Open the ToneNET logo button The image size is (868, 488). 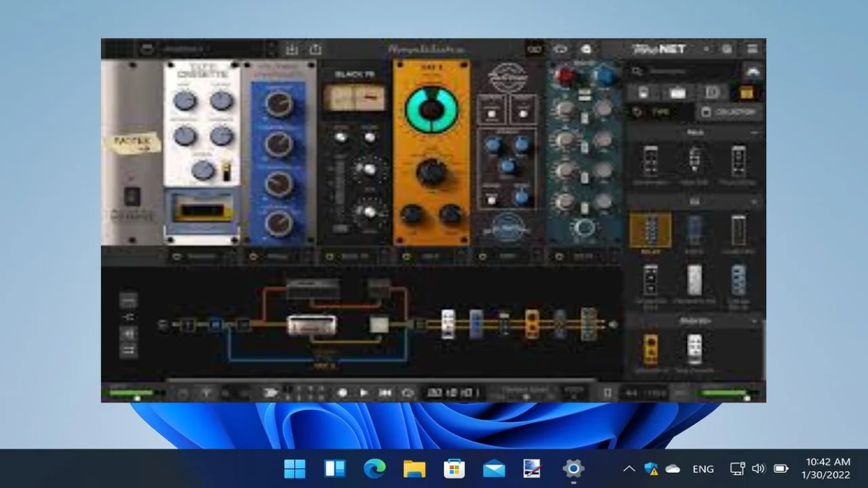[658, 49]
